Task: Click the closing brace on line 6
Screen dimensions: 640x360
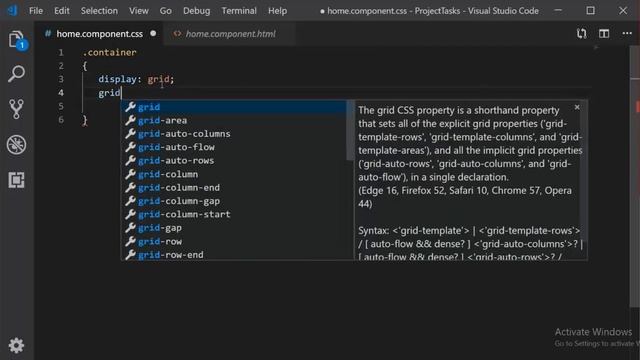Action: pyautogui.click(x=85, y=120)
